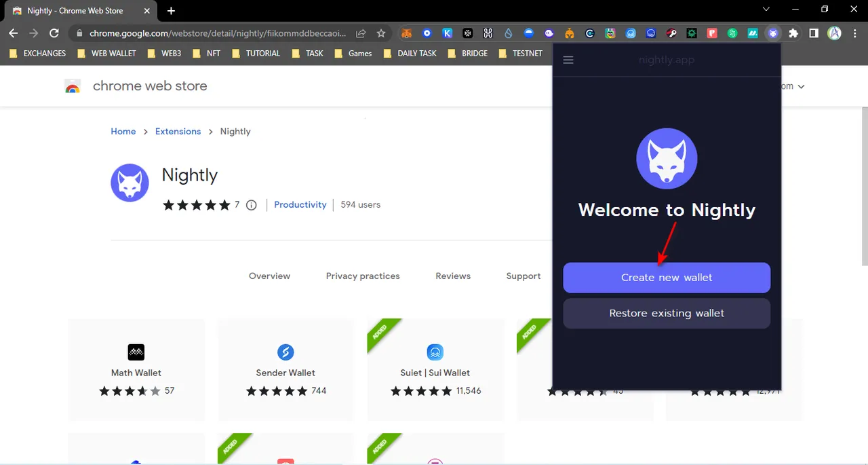Open the TUTORIAL bookmark folder

[x=256, y=53]
